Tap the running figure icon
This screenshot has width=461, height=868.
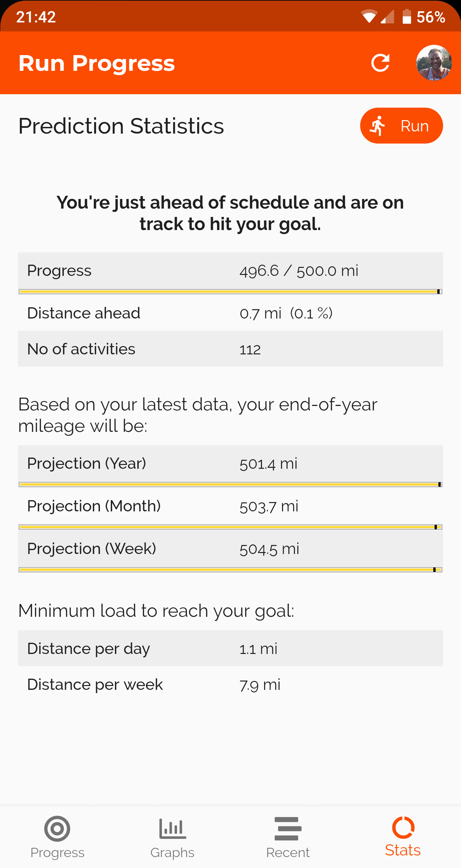[377, 126]
